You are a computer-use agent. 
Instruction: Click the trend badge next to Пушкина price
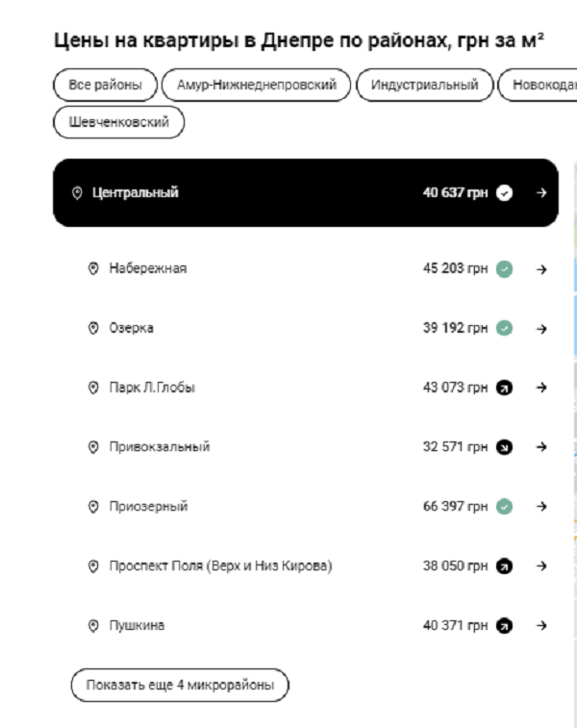504,626
